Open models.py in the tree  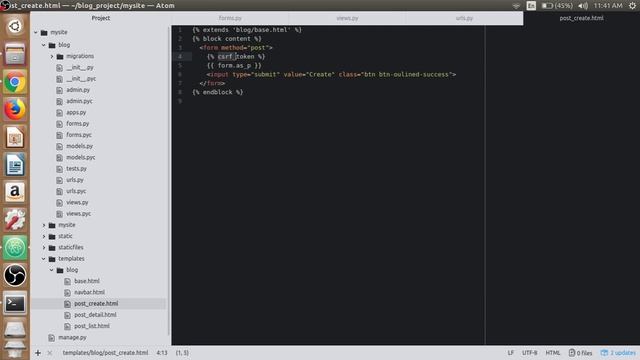80,146
